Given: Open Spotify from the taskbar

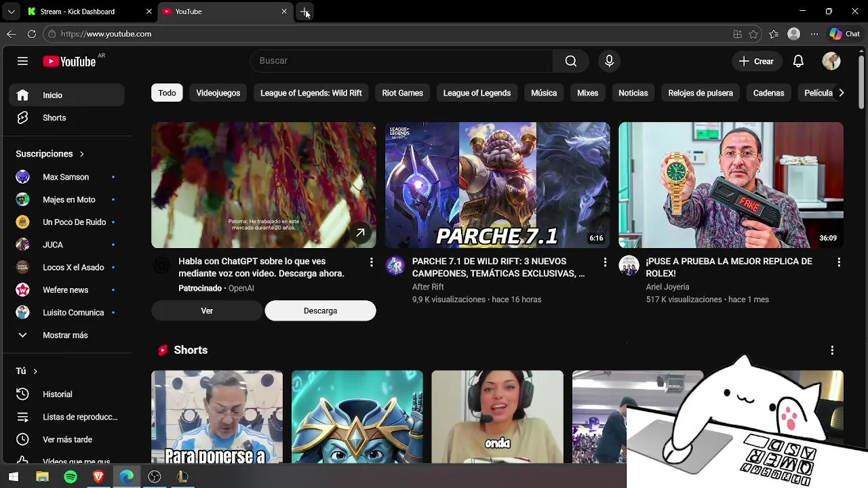Looking at the screenshot, I should point(71,477).
